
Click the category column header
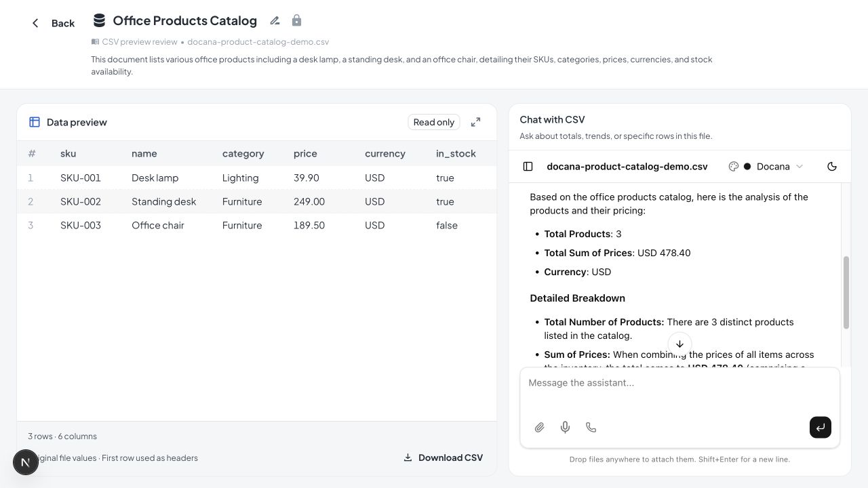click(243, 153)
